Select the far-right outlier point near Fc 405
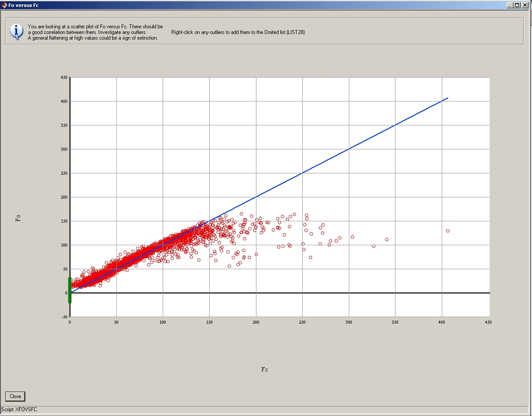 (x=447, y=231)
